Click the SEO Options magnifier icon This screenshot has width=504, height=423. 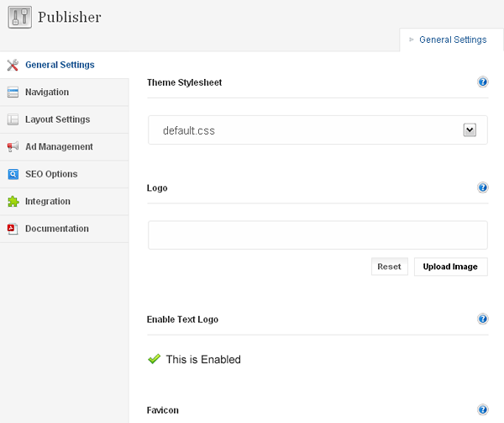(x=13, y=174)
